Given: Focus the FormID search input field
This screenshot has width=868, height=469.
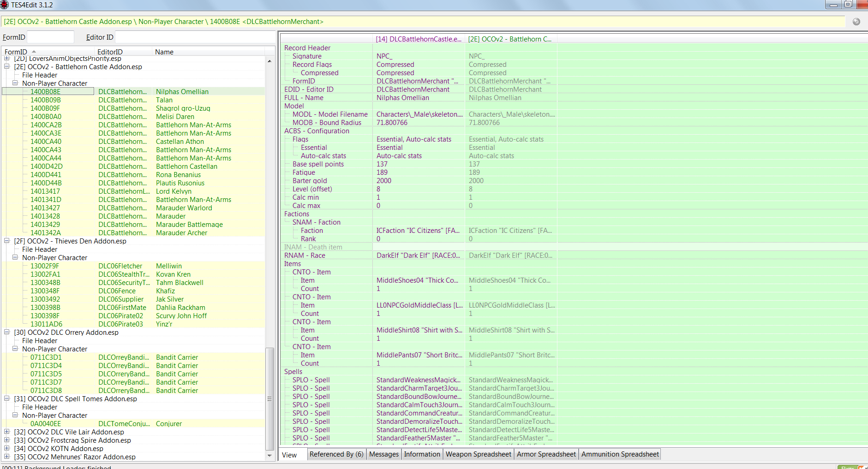Looking at the screenshot, I should point(50,37).
